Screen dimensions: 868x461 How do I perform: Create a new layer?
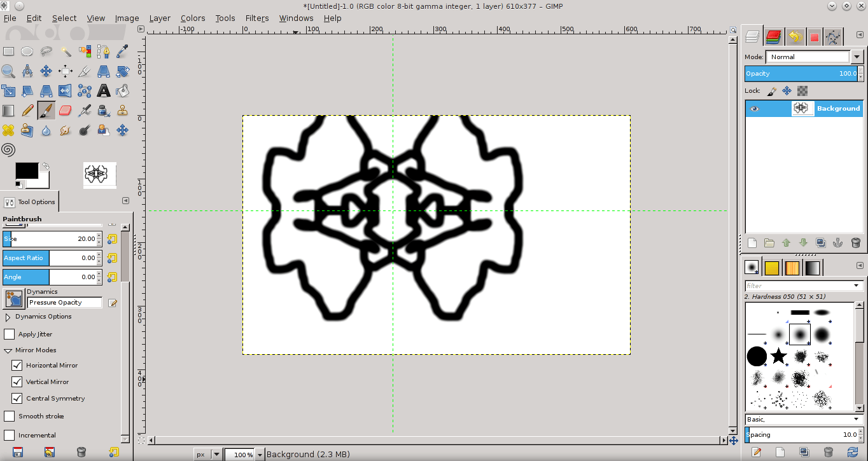tap(752, 243)
